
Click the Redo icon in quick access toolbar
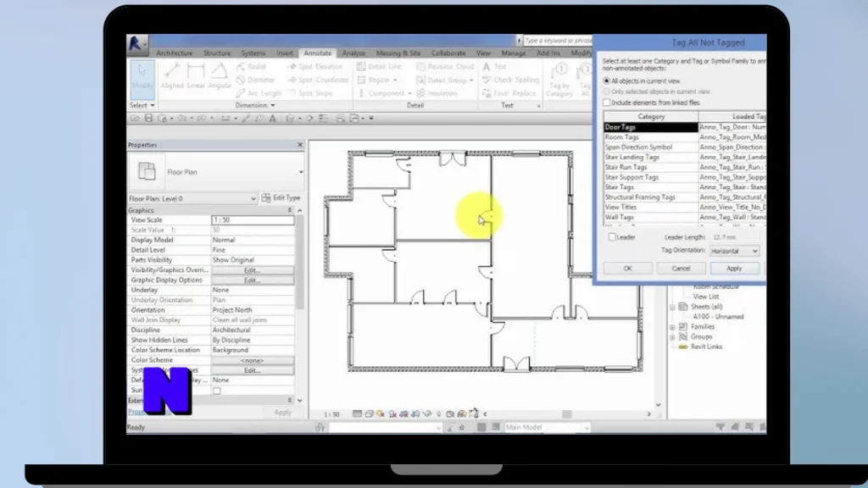click(x=201, y=119)
